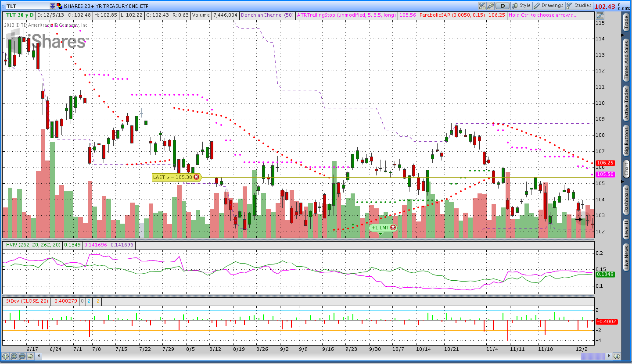Viewport: 632px width, 364px height.
Task: Switch to the Times And Sales tab
Action: [x=626, y=61]
